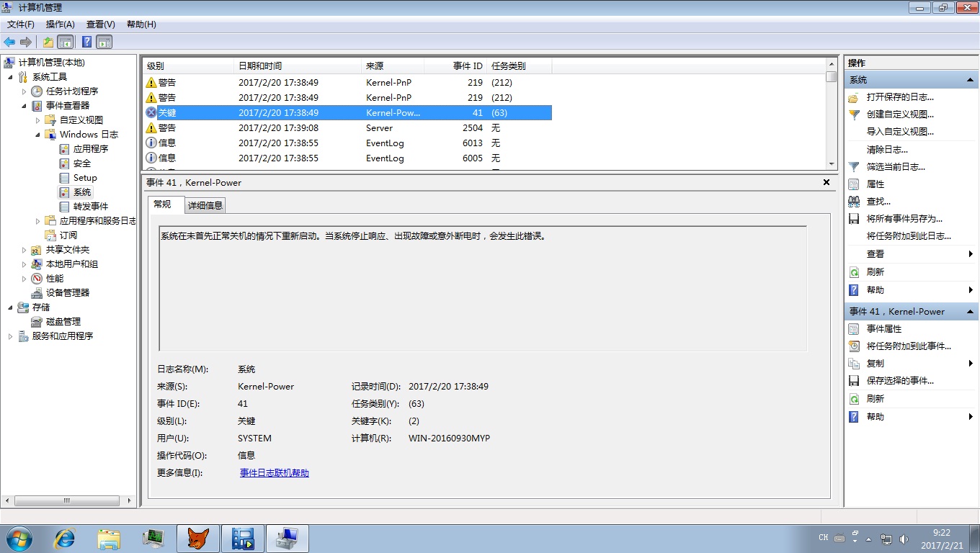Select 事件查看器 node
Image resolution: width=980 pixels, height=553 pixels.
click(x=68, y=106)
